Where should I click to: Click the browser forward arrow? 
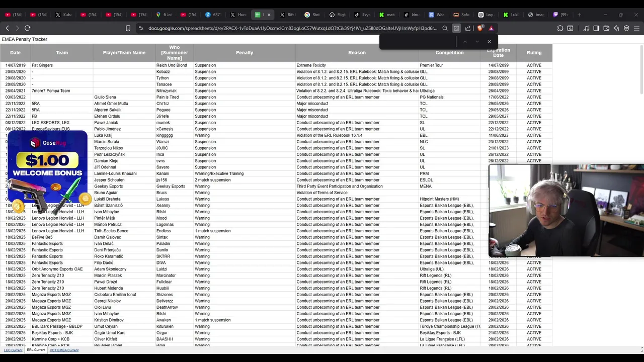[17, 28]
